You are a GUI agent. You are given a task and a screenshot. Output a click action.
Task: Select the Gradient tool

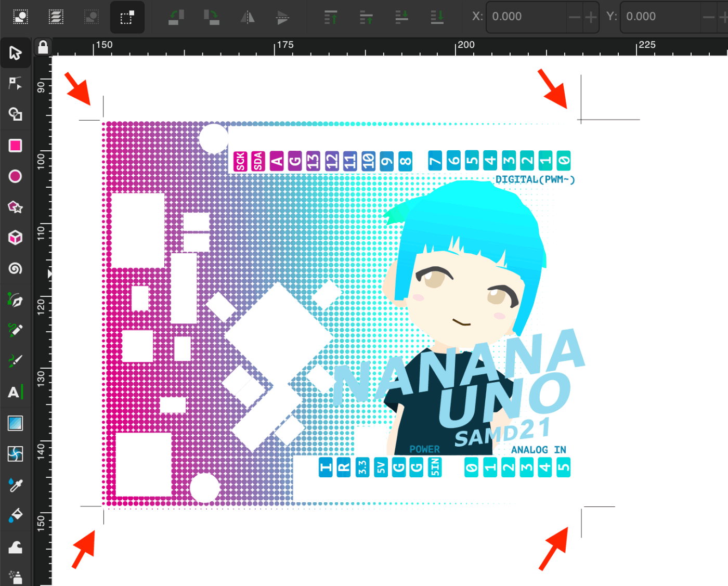16,423
